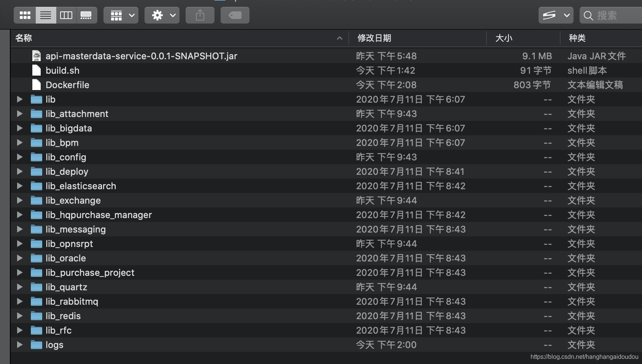Viewport: 642px width, 364px height.
Task: Expand the lib folder
Action: (x=20, y=99)
